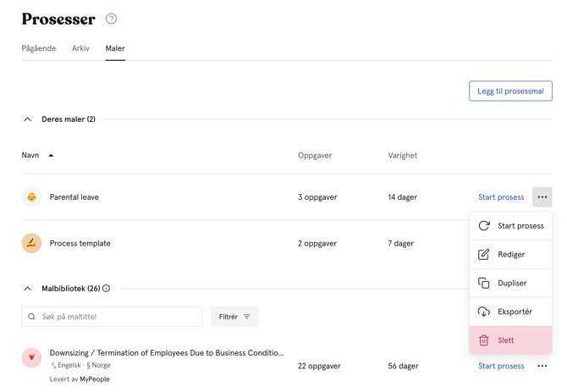Choose Dupliser from the context menu

[510, 283]
